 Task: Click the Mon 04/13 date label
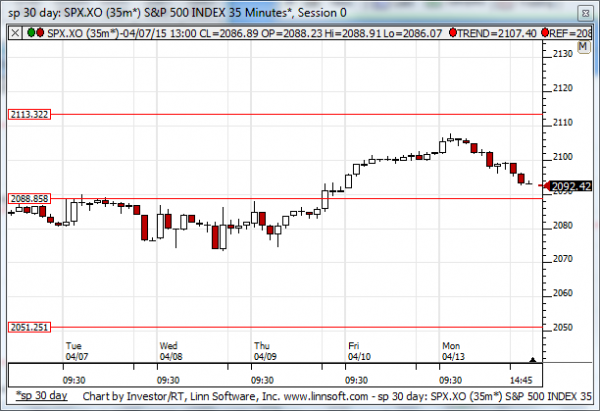[453, 351]
